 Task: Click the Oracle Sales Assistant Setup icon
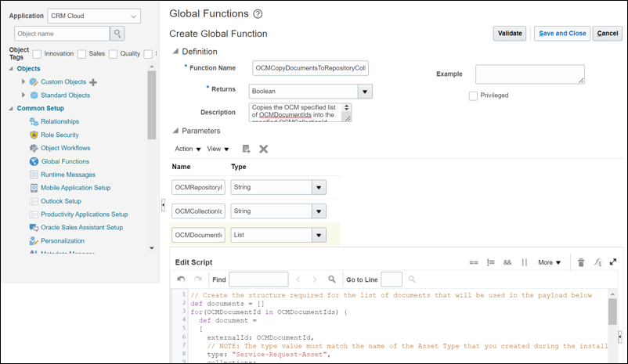(34, 228)
